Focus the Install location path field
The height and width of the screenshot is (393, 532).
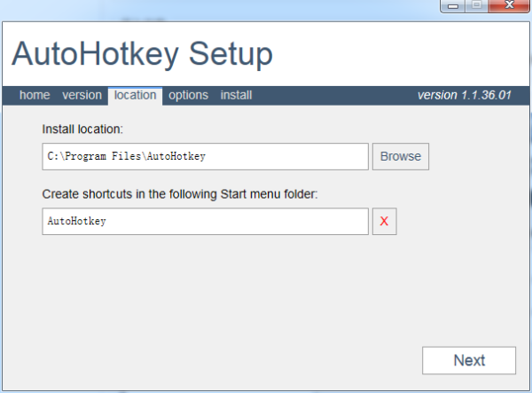click(206, 156)
